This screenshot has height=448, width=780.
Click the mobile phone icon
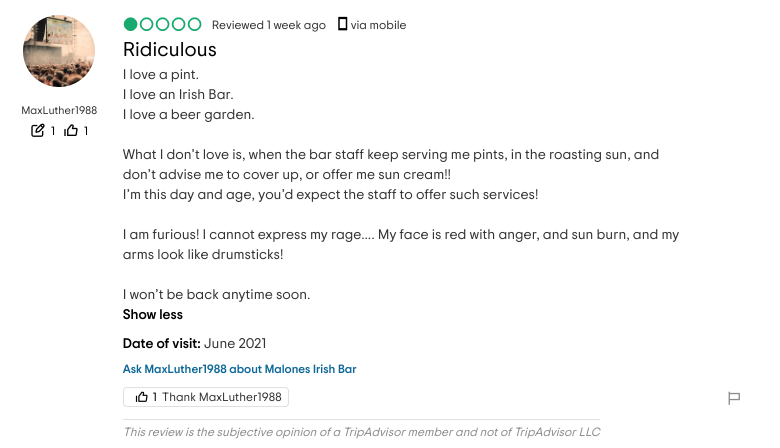click(342, 24)
